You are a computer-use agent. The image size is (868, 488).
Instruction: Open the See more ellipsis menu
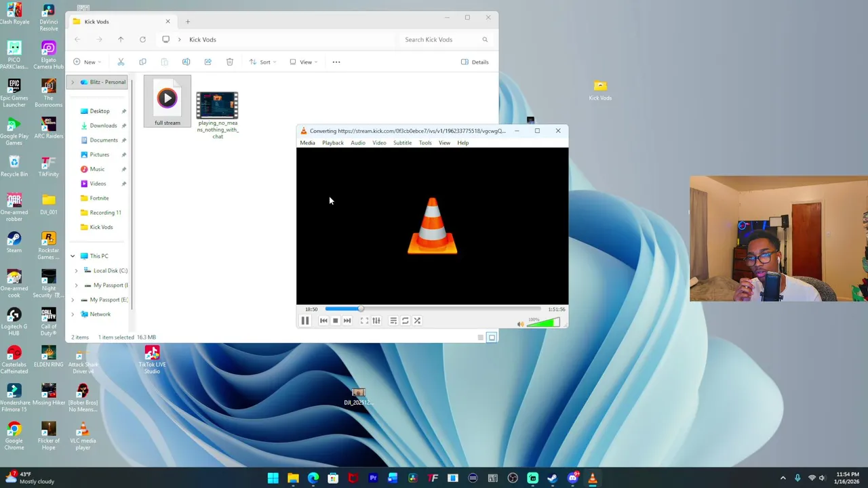tap(336, 62)
